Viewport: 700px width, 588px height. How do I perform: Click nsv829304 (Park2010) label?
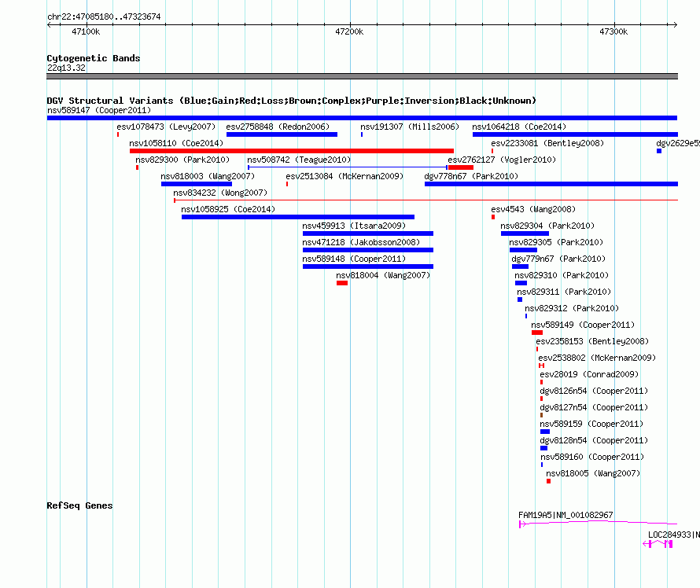click(547, 226)
